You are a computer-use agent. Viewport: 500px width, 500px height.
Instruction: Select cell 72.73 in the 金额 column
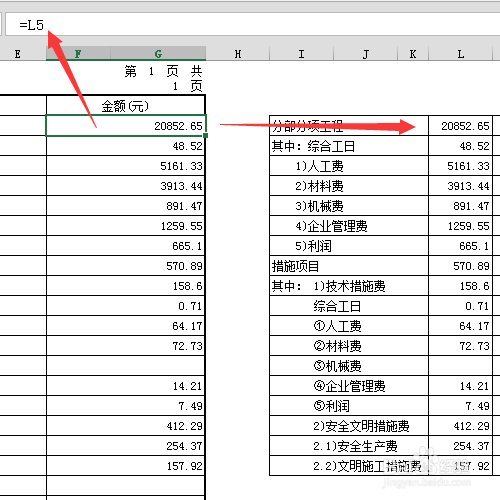125,346
